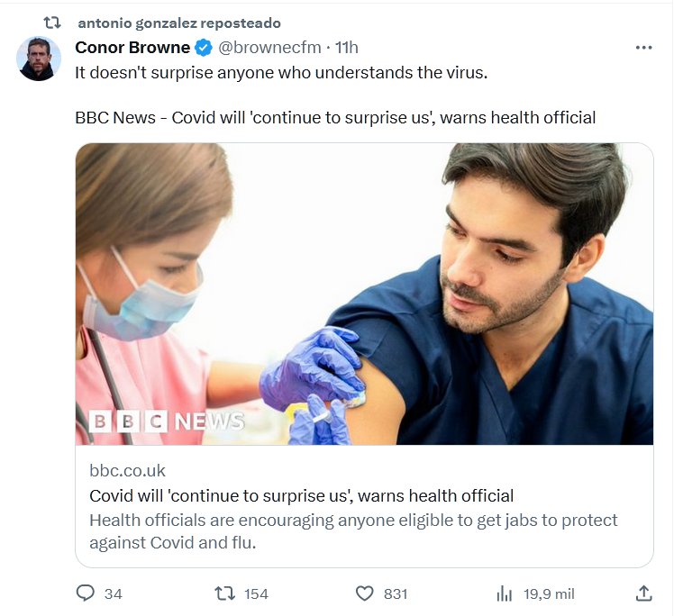Click the tweet text about understanding the virus
The width and height of the screenshot is (674, 616).
tap(281, 73)
